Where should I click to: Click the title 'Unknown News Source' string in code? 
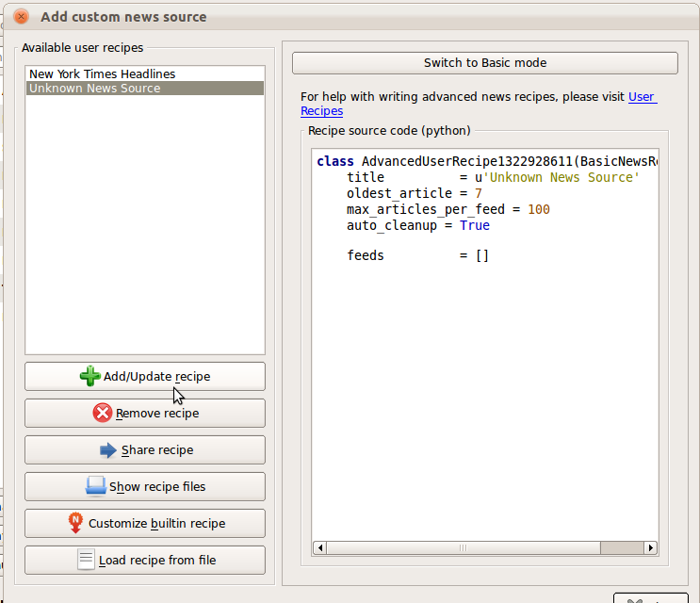(x=561, y=178)
